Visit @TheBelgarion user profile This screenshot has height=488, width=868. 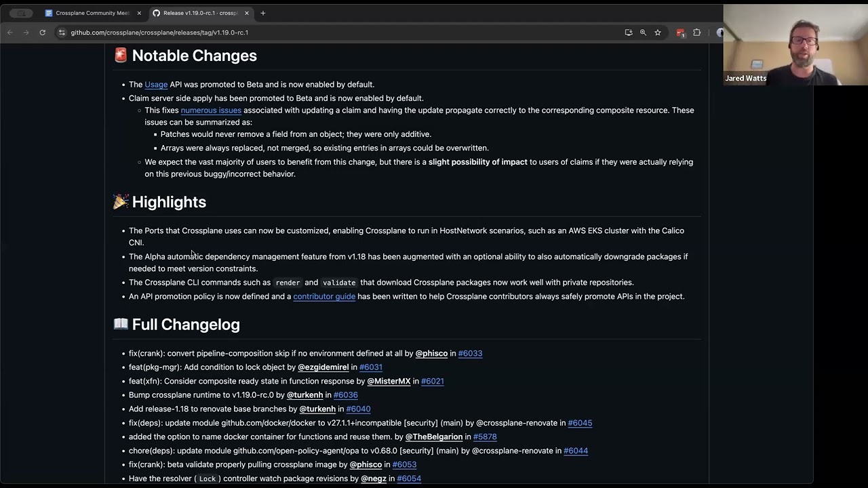[x=434, y=437]
